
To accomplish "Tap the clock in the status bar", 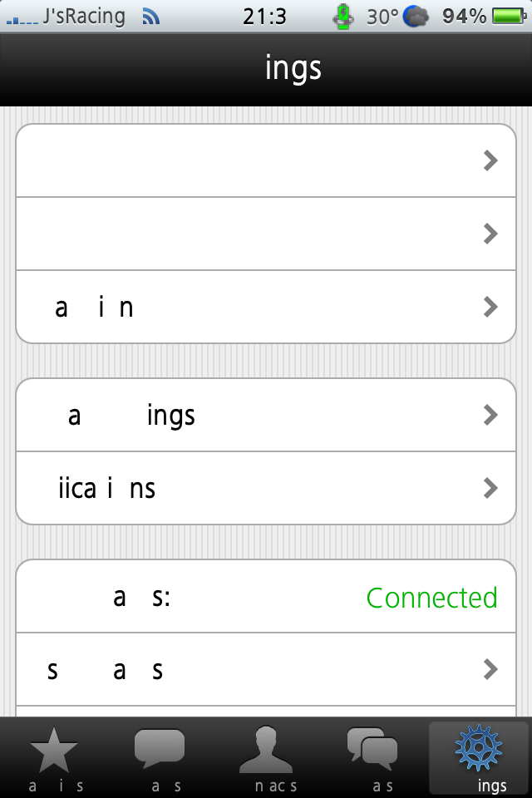I will click(x=265, y=17).
